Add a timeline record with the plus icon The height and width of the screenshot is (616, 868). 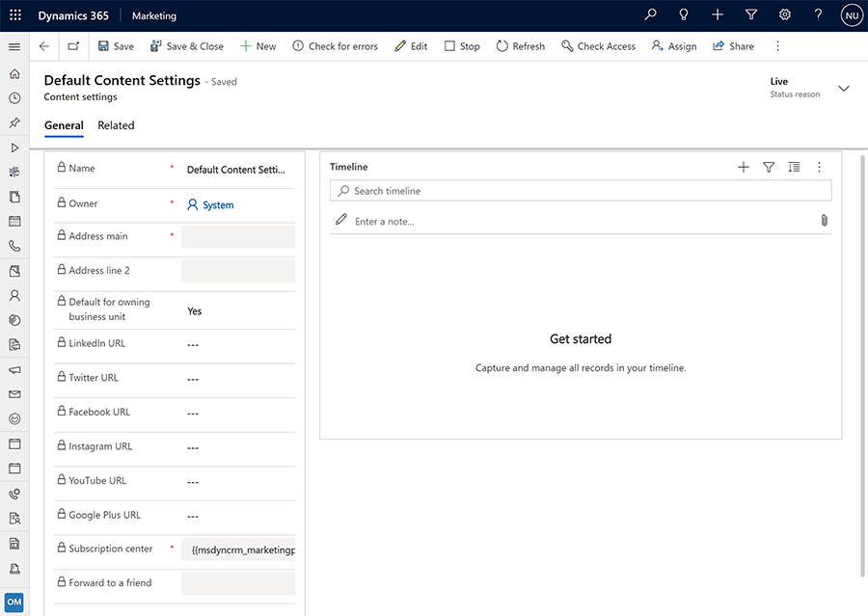pos(744,167)
